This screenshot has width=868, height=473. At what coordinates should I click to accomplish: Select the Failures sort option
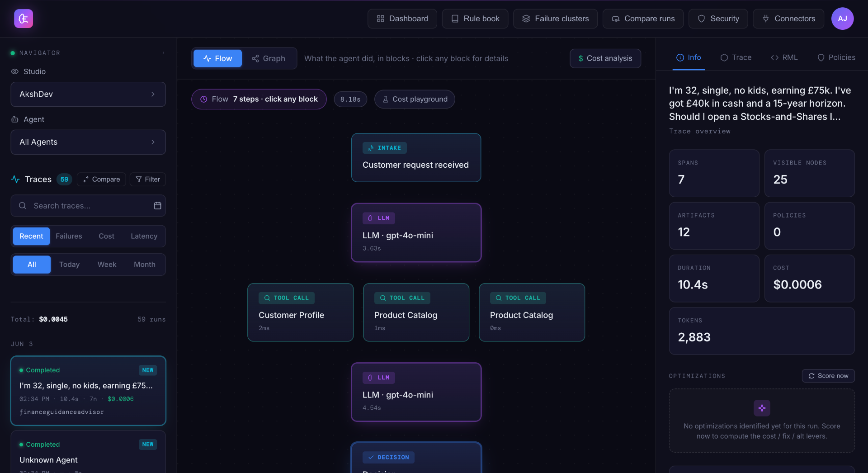click(69, 236)
